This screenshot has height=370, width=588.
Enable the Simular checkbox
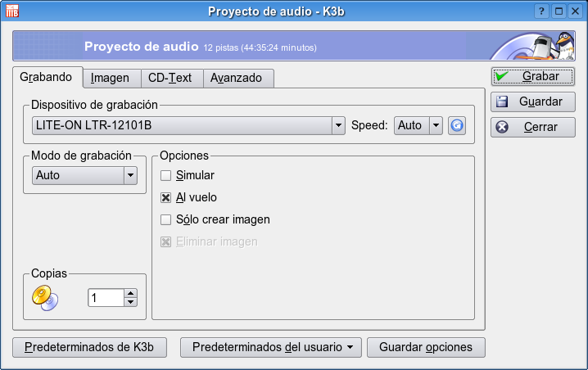click(x=166, y=175)
